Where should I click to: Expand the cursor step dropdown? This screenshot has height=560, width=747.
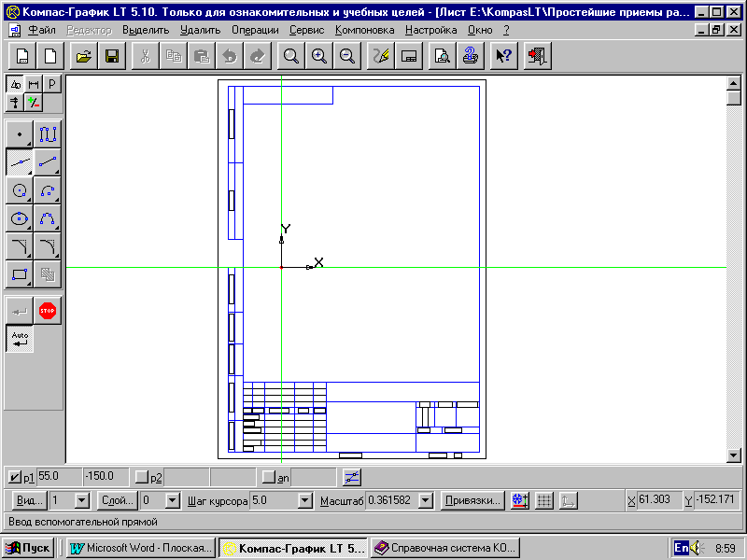[x=305, y=500]
